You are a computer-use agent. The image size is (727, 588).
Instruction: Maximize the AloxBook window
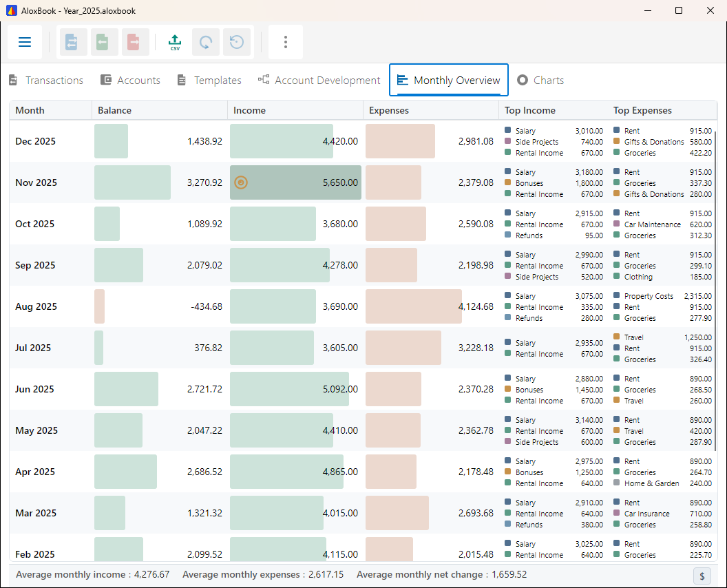pyautogui.click(x=679, y=10)
